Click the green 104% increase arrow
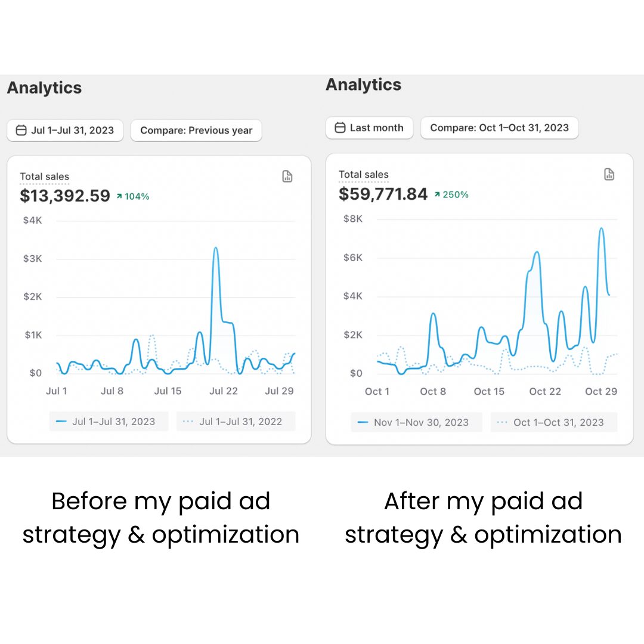644x644 pixels. tap(119, 196)
